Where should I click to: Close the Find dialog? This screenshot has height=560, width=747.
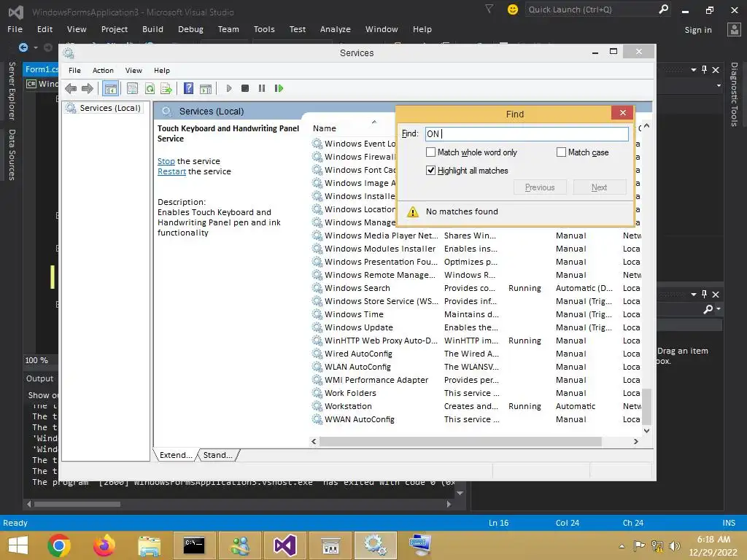[x=623, y=113]
